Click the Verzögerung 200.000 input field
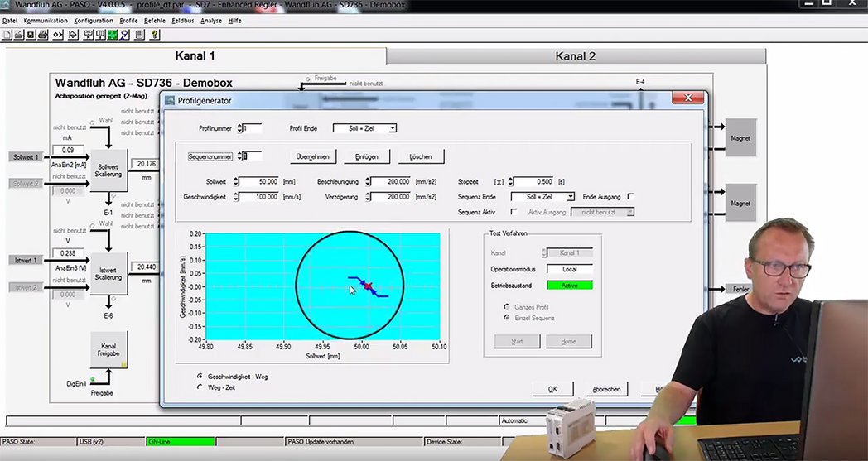 pos(391,197)
